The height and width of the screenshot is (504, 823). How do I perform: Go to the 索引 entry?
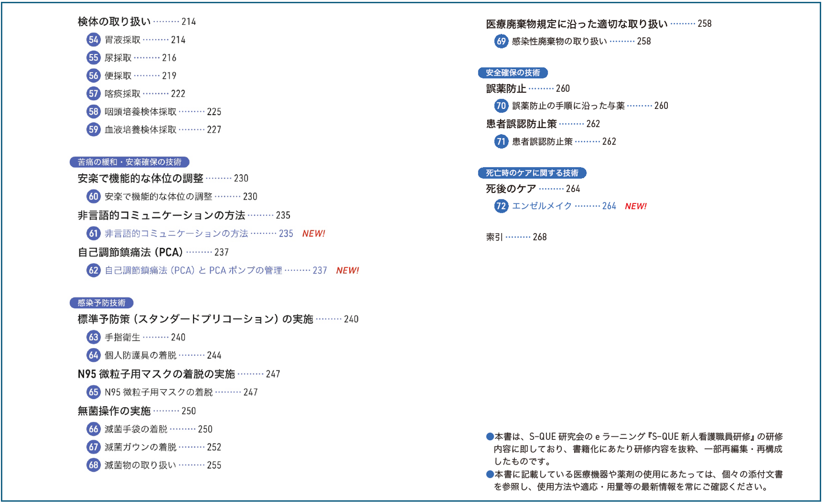click(494, 237)
